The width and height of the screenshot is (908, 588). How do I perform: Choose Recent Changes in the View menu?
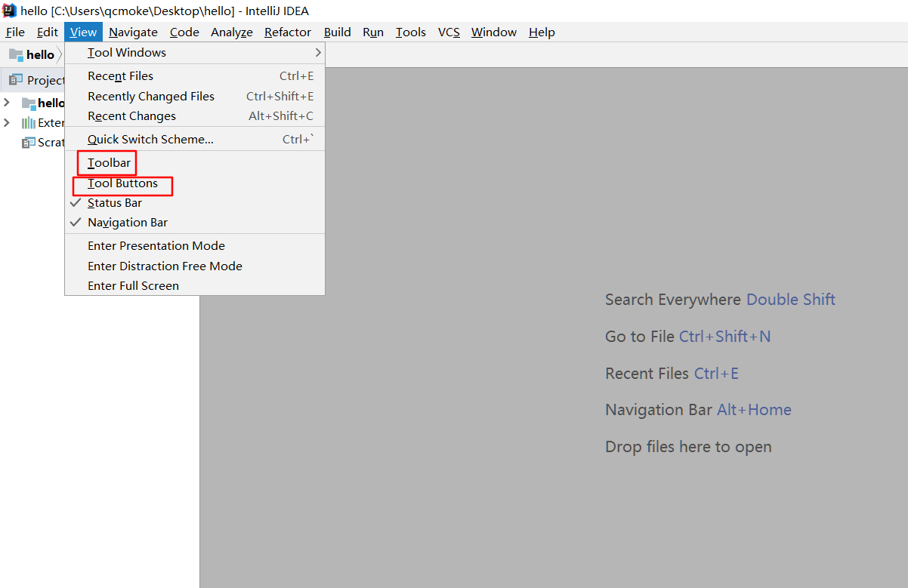click(195, 116)
